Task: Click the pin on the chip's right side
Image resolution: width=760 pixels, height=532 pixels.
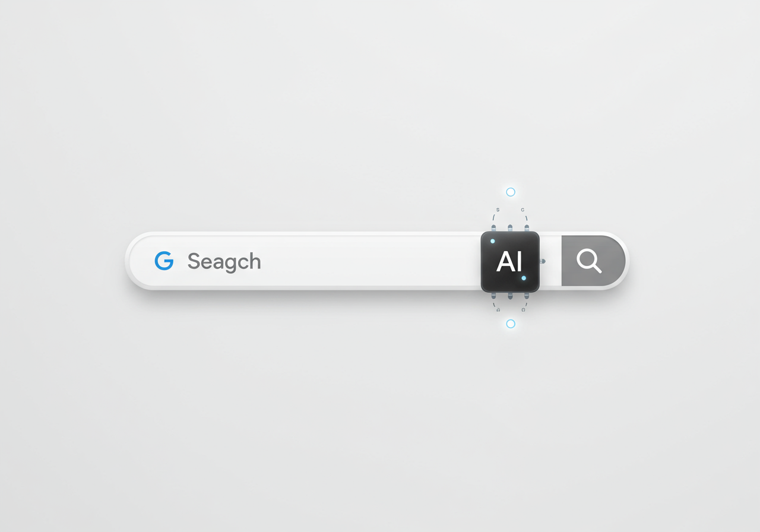Action: (x=542, y=261)
